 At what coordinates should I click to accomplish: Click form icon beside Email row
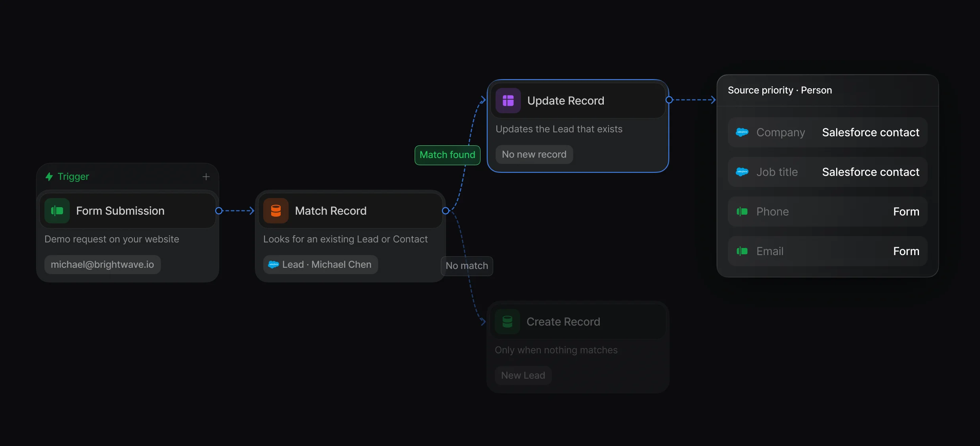click(742, 251)
